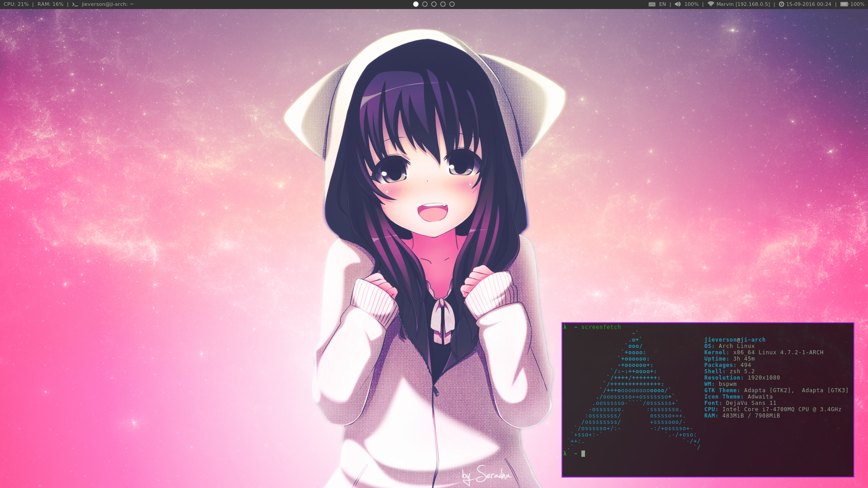Switch to the first workspace dot
The height and width of the screenshot is (488, 868).
pos(416,4)
